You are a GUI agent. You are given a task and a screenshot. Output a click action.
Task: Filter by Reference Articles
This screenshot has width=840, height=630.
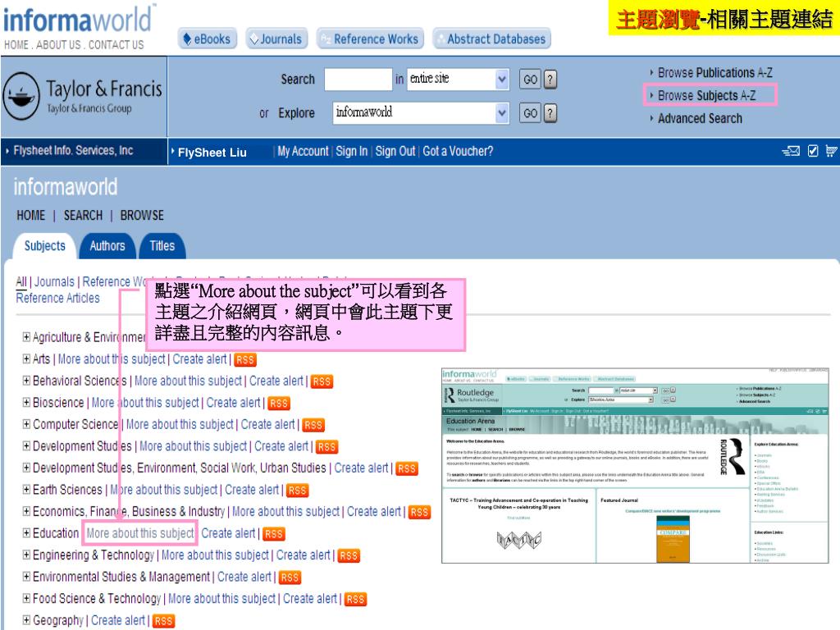pyautogui.click(x=57, y=299)
